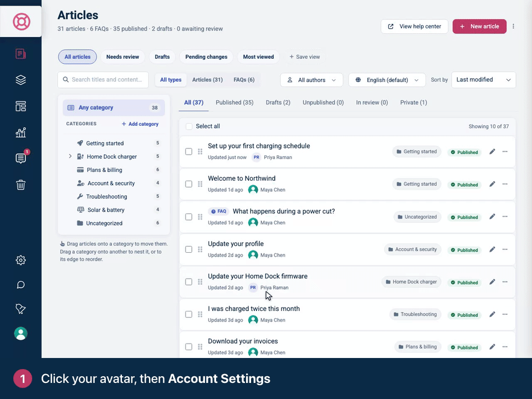Open more options for 'Update your profile'
Screen dimensions: 532x399
click(x=505, y=249)
